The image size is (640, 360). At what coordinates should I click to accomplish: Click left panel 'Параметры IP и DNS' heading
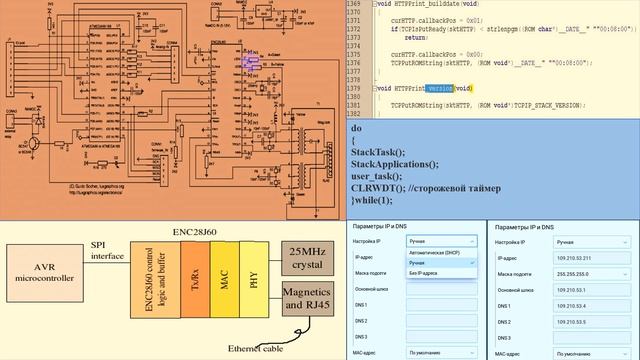(380, 226)
